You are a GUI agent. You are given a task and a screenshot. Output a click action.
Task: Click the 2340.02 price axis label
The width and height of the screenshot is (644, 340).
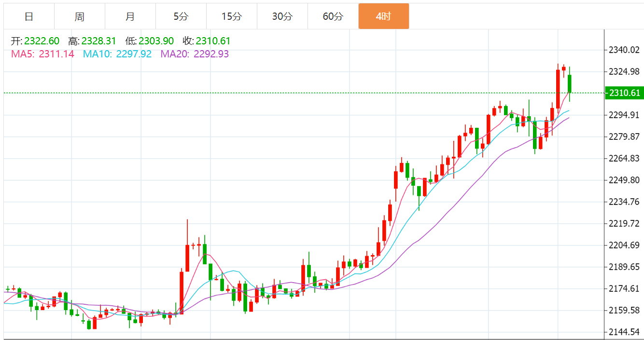(x=624, y=50)
